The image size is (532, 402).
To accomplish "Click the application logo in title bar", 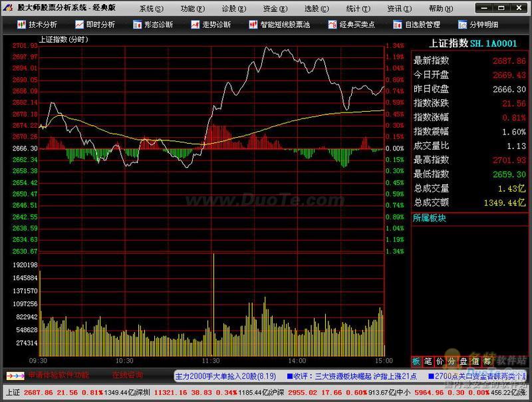I will pos(9,7).
